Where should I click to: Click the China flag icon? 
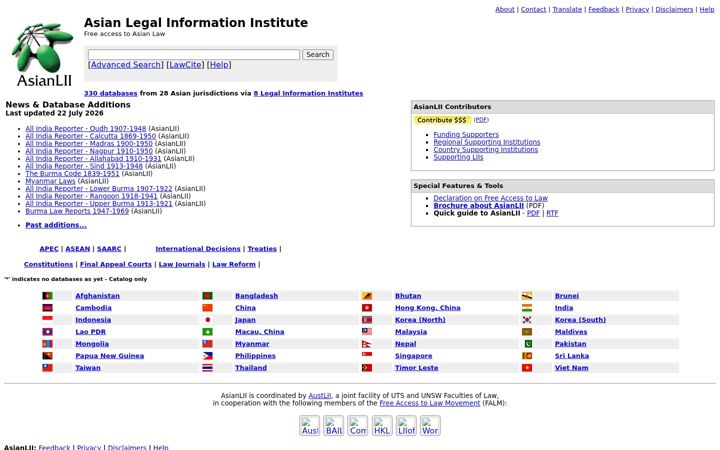(207, 308)
